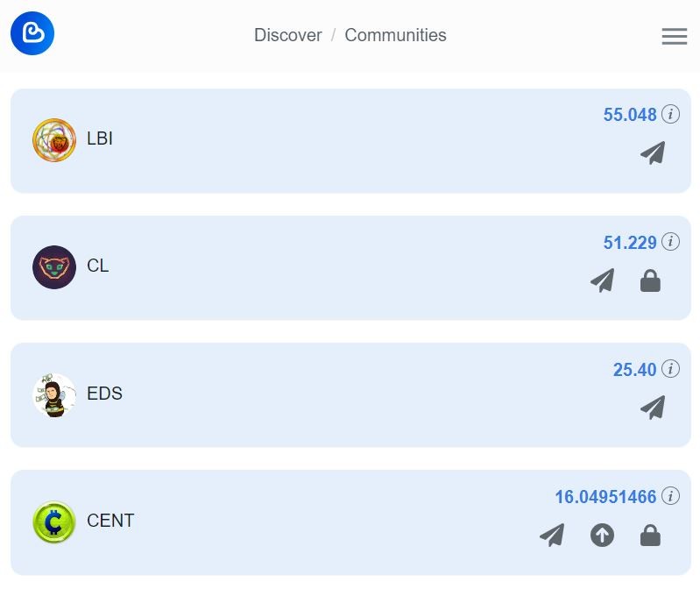The width and height of the screenshot is (700, 589).
Task: Go to the Communities link
Action: pos(395,35)
